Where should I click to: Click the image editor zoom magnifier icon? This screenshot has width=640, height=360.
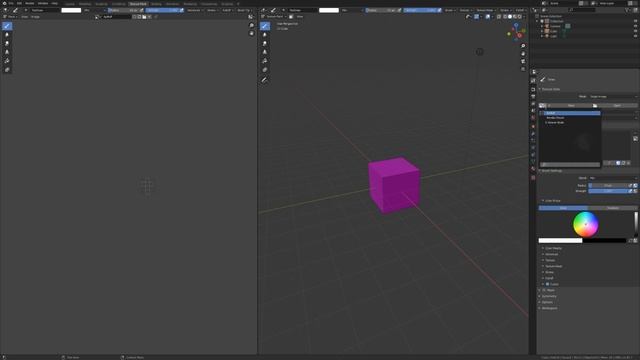251,25
